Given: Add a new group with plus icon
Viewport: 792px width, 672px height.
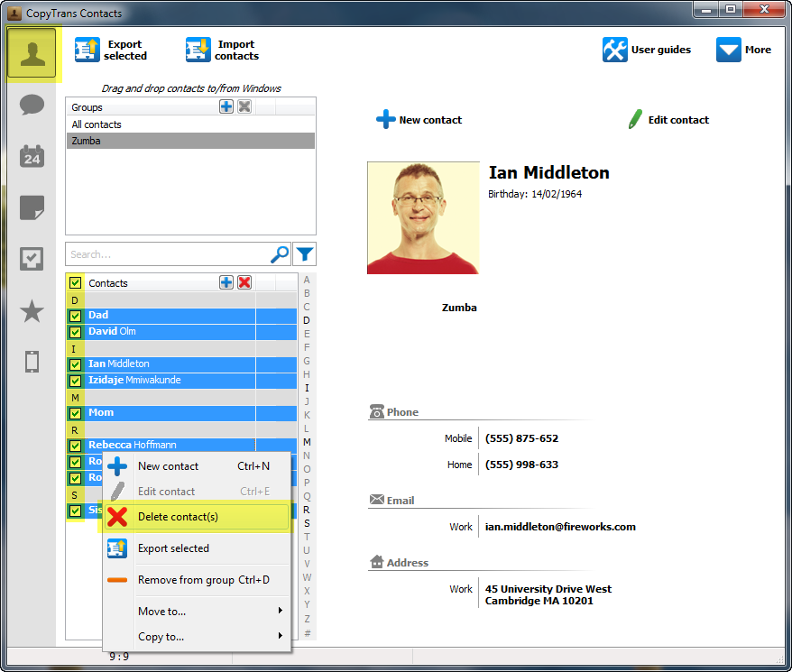Looking at the screenshot, I should click(226, 106).
